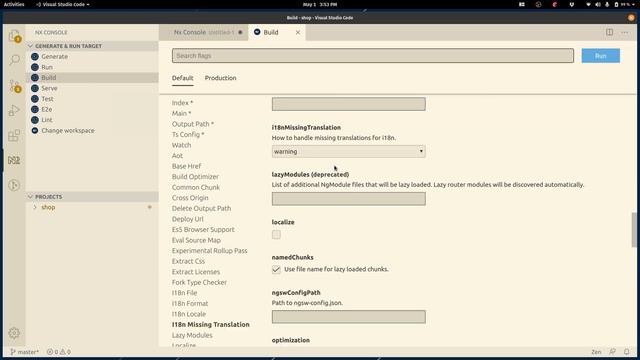This screenshot has width=640, height=360.
Task: Open the clock and calendar panel
Action: (x=320, y=4)
